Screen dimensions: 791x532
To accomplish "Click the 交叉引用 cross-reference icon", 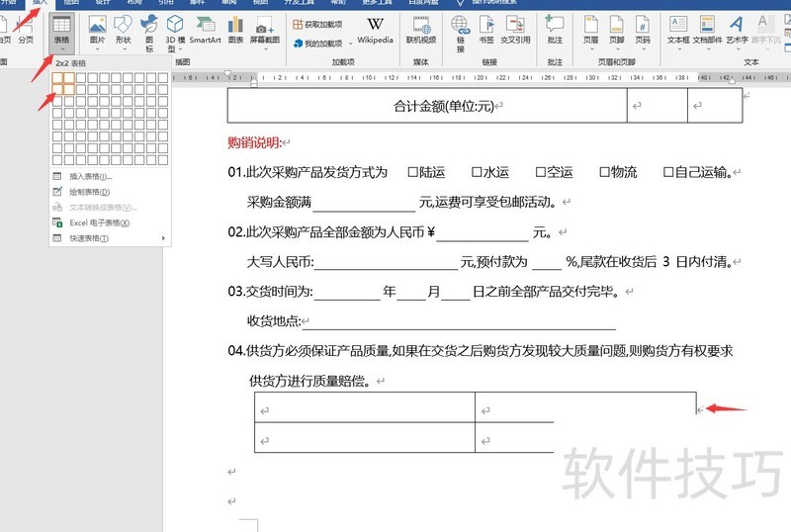I will coord(515,25).
